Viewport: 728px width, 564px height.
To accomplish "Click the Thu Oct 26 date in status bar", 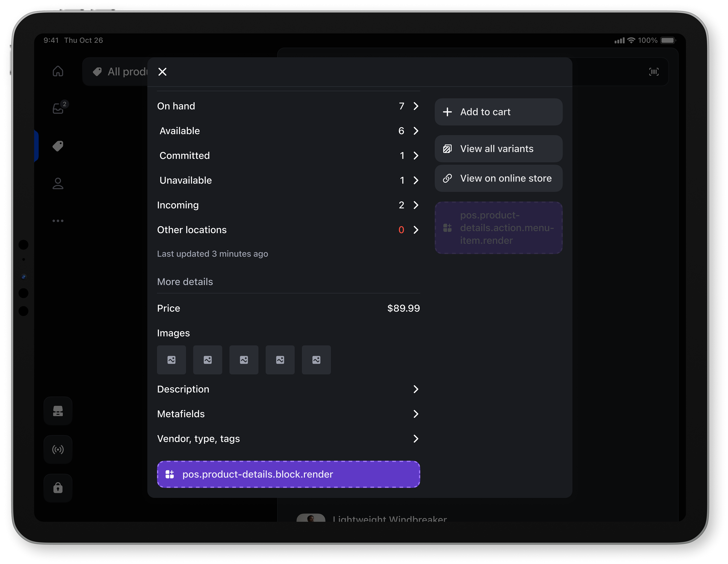I will 84,40.
